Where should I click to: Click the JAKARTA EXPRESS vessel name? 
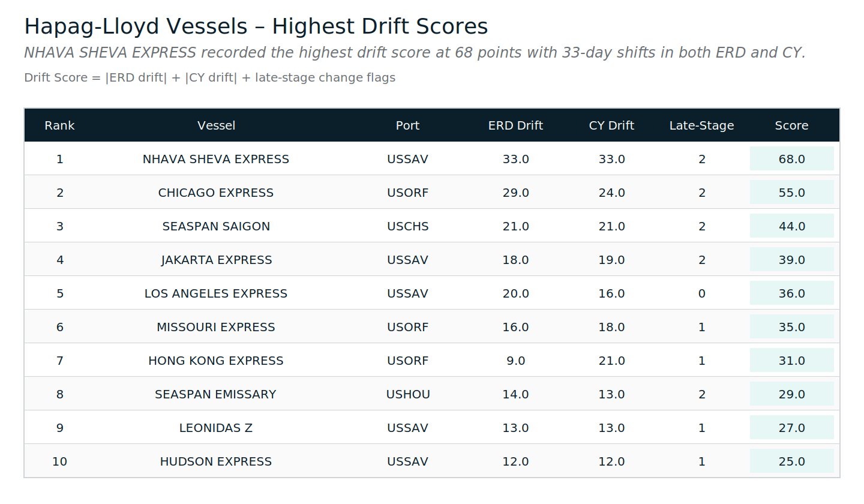pos(216,260)
